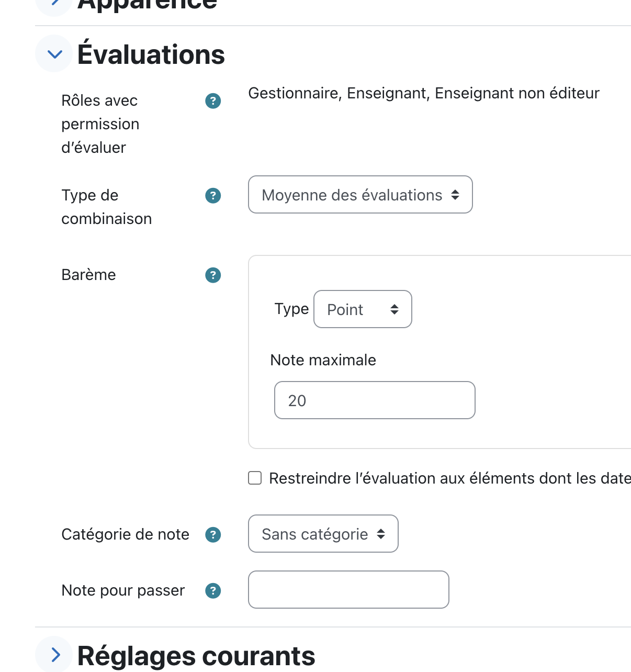Click the Réglages courants section heading
The image size is (631, 672).
196,655
